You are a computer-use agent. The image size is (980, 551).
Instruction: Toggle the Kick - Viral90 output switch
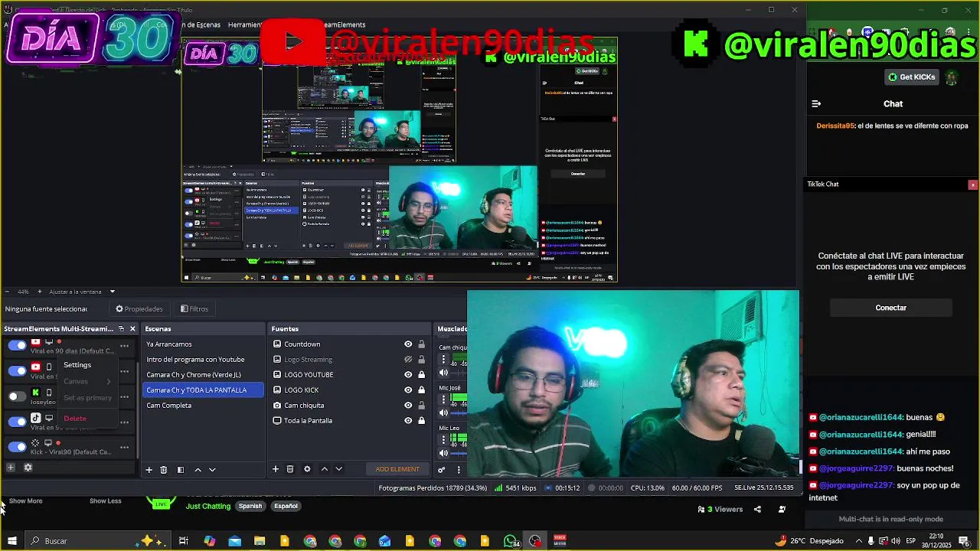[17, 447]
